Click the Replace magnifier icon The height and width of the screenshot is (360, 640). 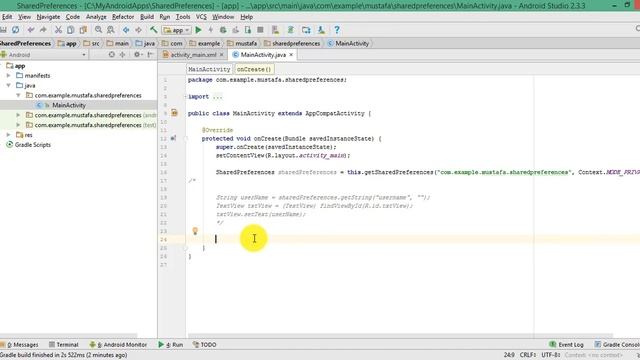111,30
